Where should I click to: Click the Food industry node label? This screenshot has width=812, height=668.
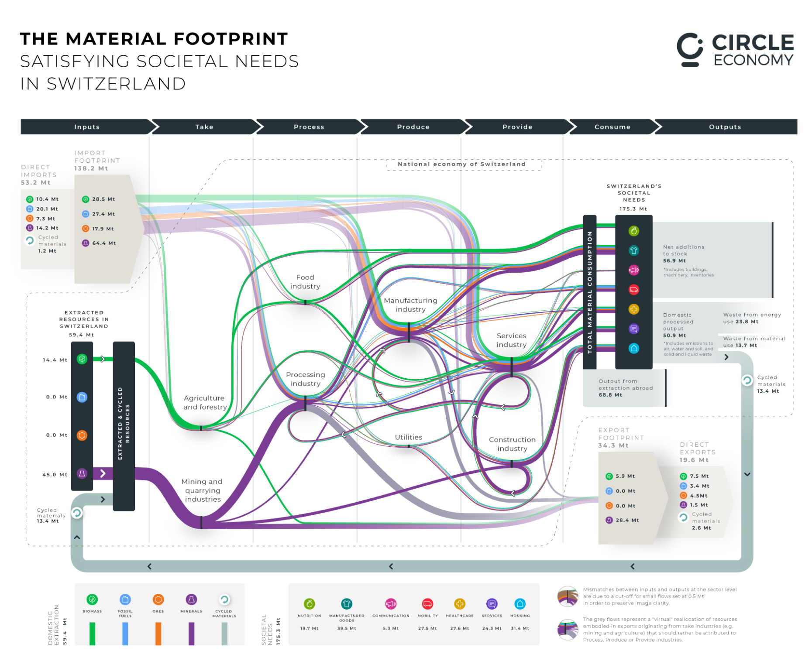click(305, 282)
